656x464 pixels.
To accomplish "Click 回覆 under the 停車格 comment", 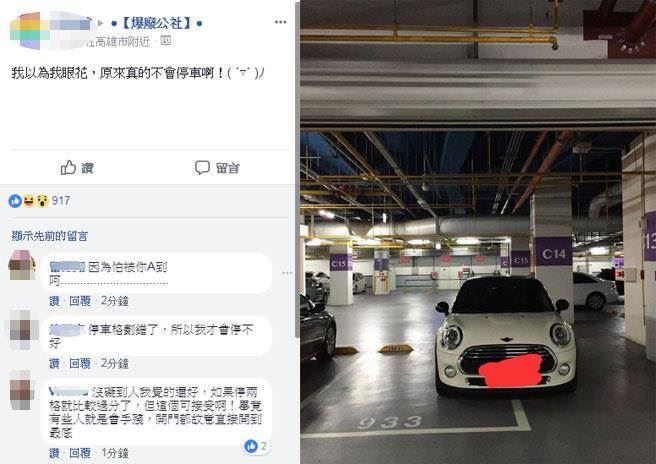I will (80, 363).
